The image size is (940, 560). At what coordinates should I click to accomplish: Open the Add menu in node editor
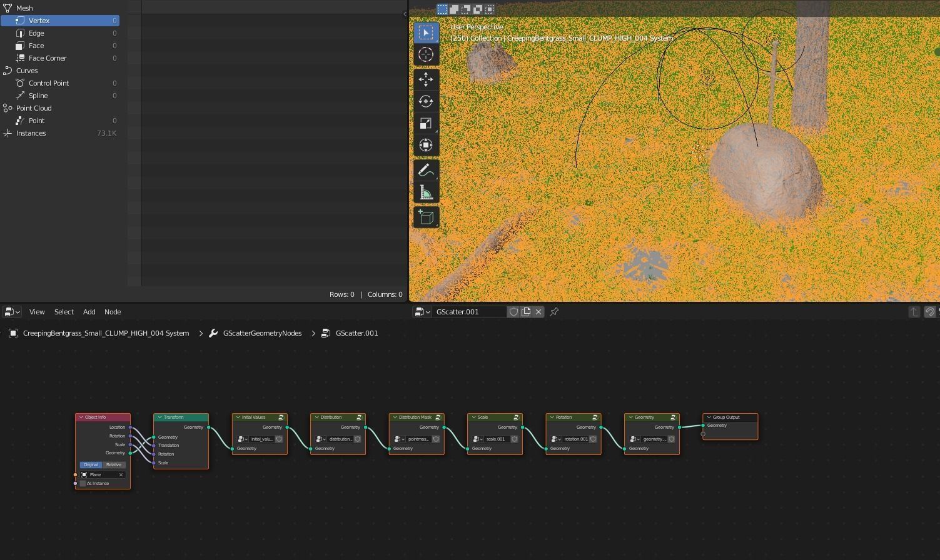89,312
